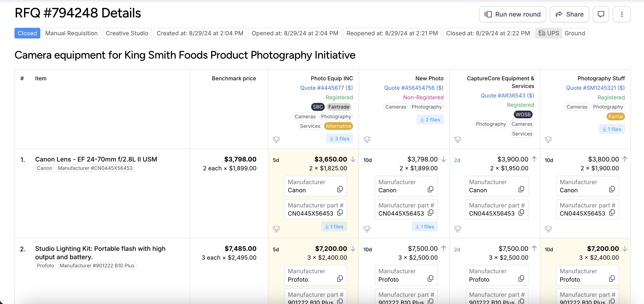
Task: Select the $3,650.00 Photo Equip INC price
Action: tap(331, 159)
